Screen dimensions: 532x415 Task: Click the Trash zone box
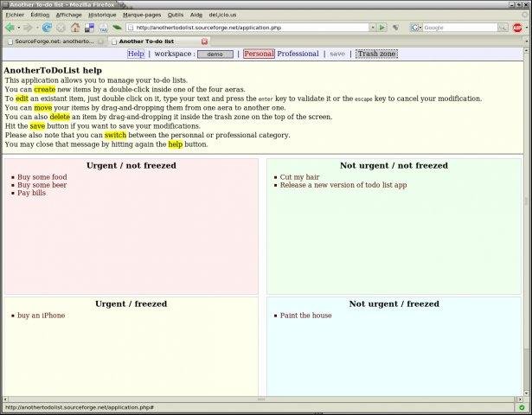[376, 54]
